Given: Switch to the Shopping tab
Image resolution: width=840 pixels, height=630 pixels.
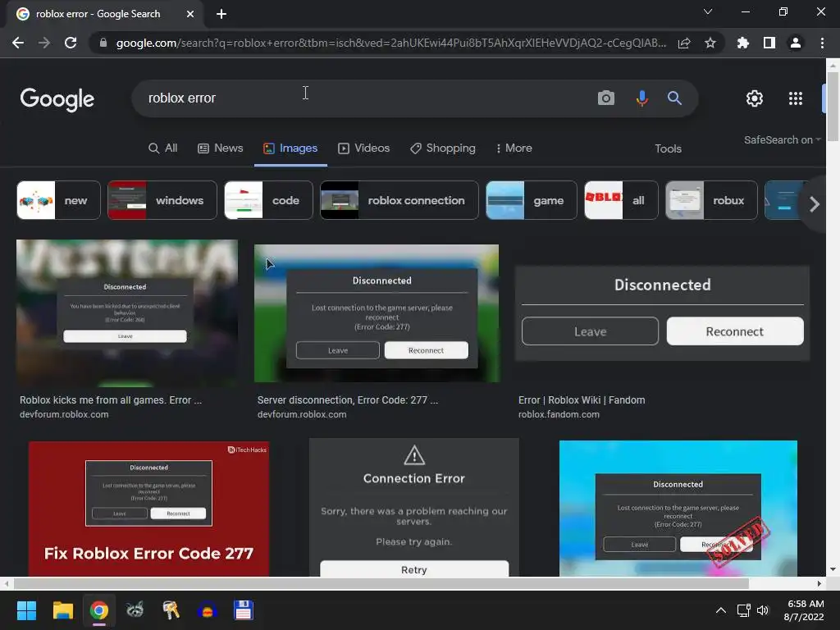Looking at the screenshot, I should (442, 148).
